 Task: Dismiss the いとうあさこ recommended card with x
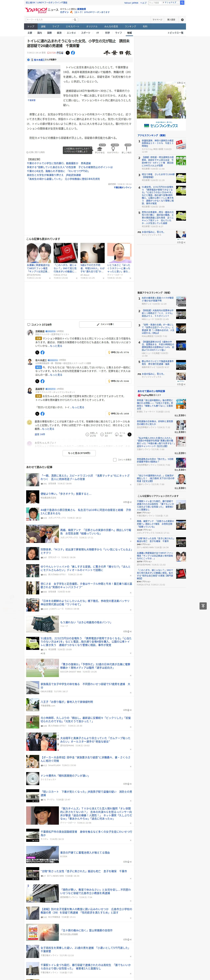coord(130,278)
